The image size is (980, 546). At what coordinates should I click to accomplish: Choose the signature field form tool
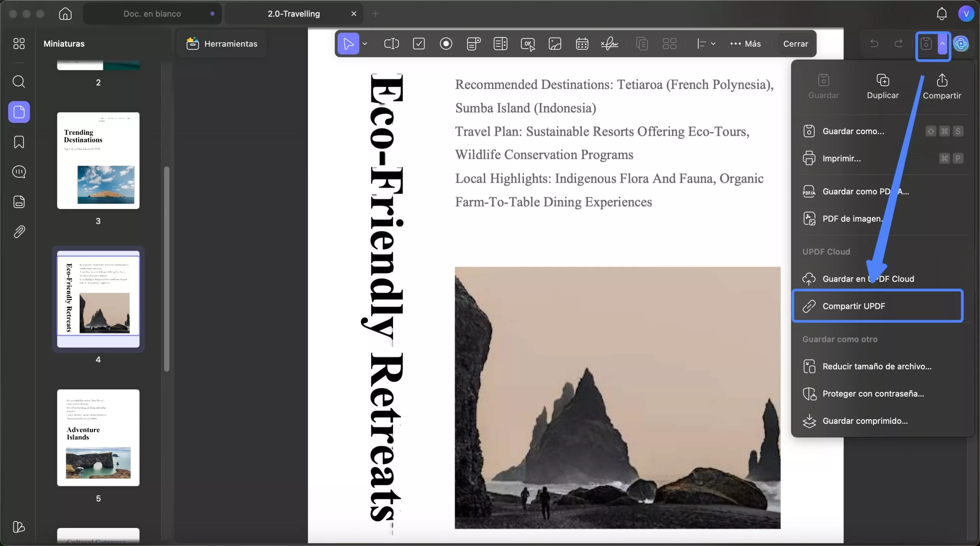pos(609,44)
